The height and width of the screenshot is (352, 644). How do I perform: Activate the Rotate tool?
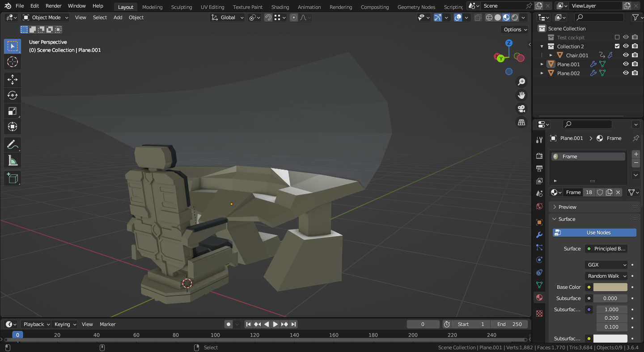[x=13, y=95]
